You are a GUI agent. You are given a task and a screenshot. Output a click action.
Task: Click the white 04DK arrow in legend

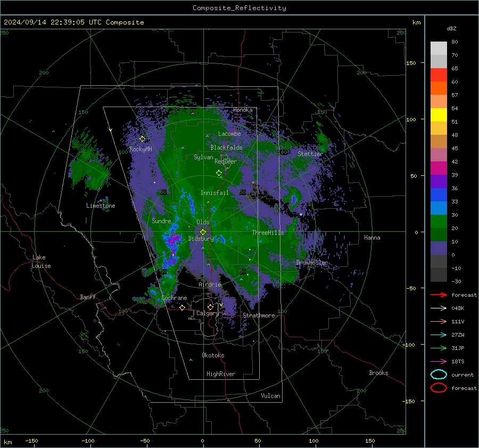click(439, 308)
